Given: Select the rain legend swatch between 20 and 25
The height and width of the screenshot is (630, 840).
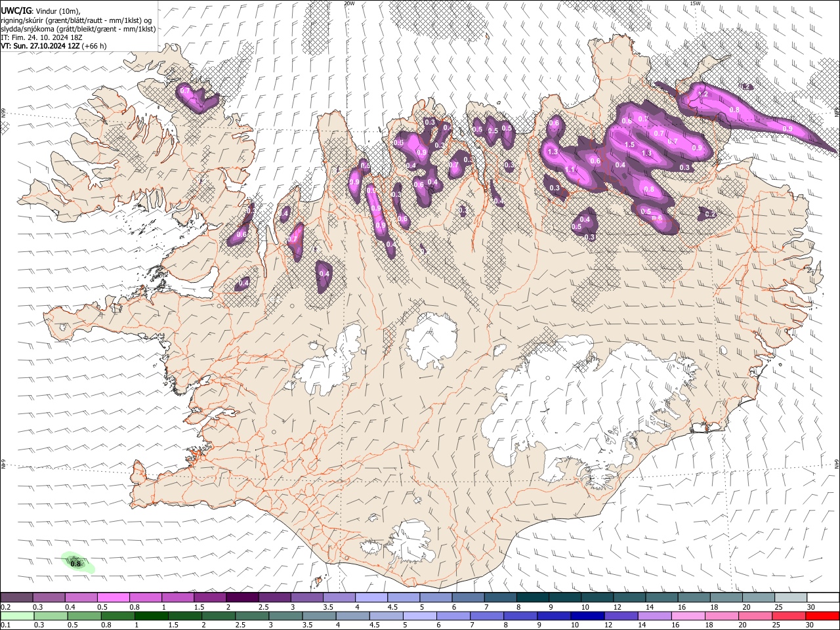Looking at the screenshot, I should pos(755,616).
